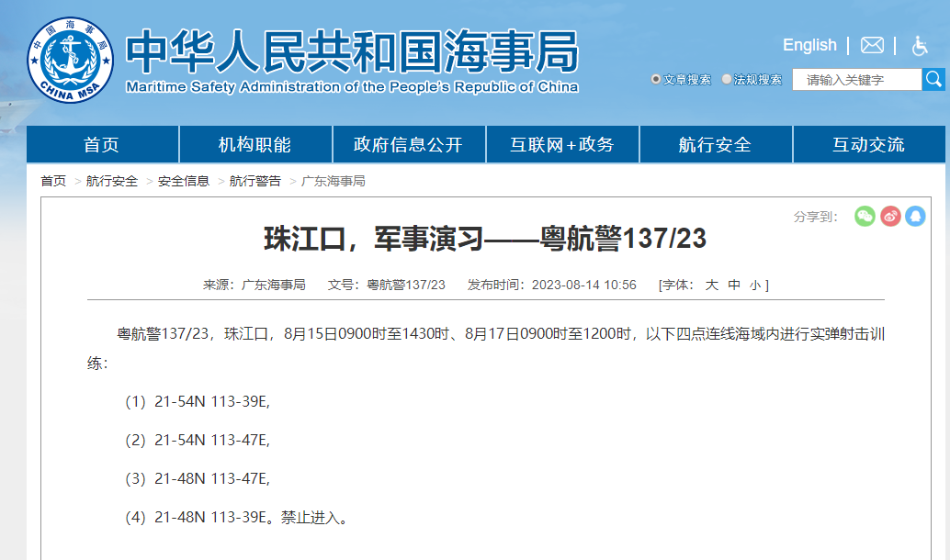
Task: Click coordinate line (3) 21-48N 113-47E
Action: click(198, 479)
